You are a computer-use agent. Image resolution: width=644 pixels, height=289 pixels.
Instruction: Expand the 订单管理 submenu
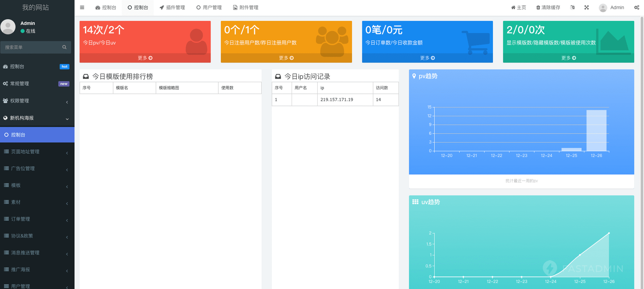37,219
